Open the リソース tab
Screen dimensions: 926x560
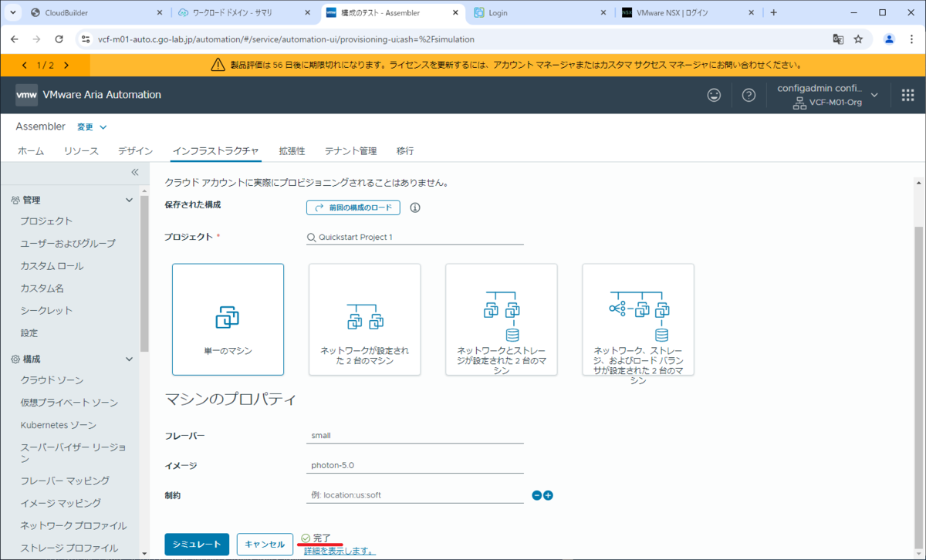click(81, 150)
